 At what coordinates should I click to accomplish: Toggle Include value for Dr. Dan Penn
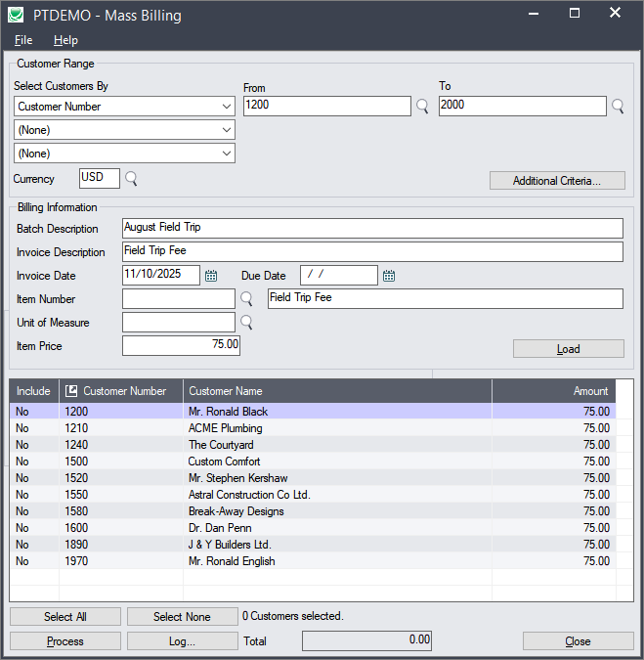[23, 528]
